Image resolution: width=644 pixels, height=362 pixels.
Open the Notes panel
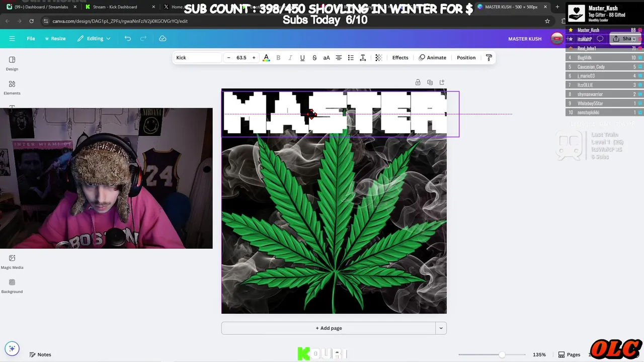(40, 354)
